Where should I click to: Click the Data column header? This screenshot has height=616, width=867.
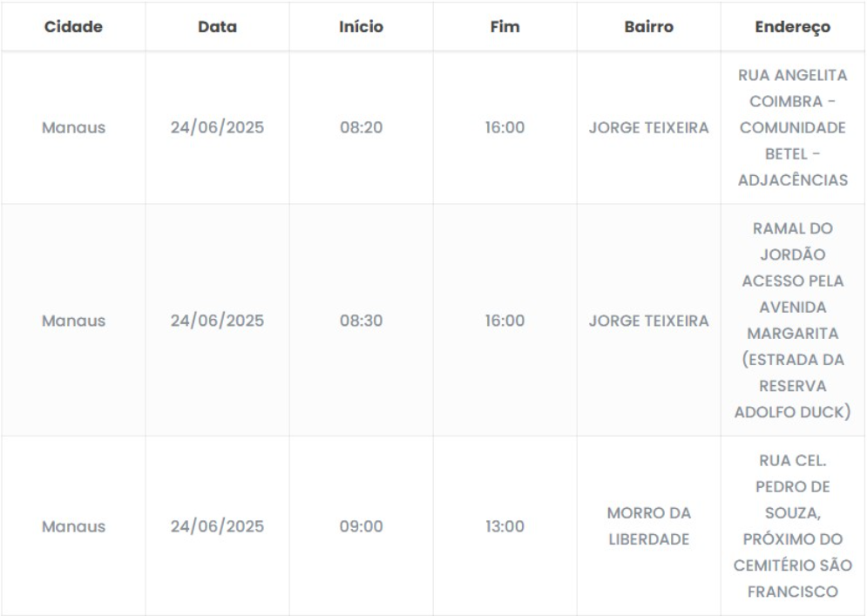click(x=217, y=27)
